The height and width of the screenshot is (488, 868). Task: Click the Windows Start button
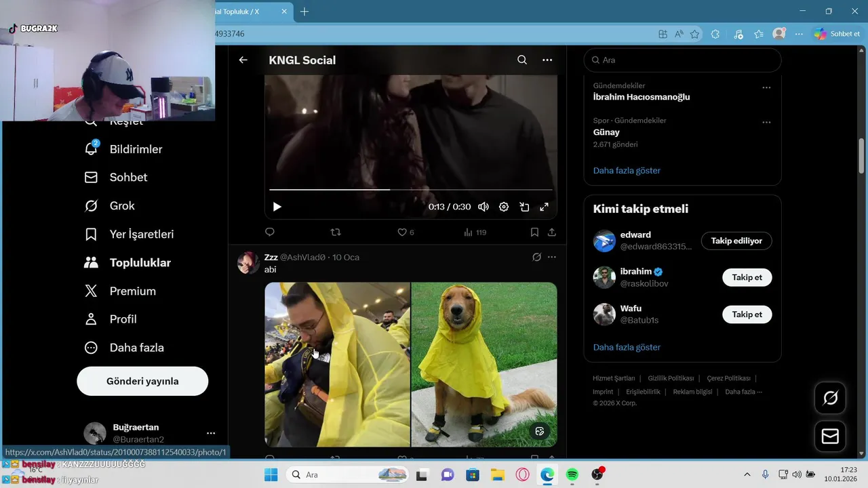click(271, 474)
